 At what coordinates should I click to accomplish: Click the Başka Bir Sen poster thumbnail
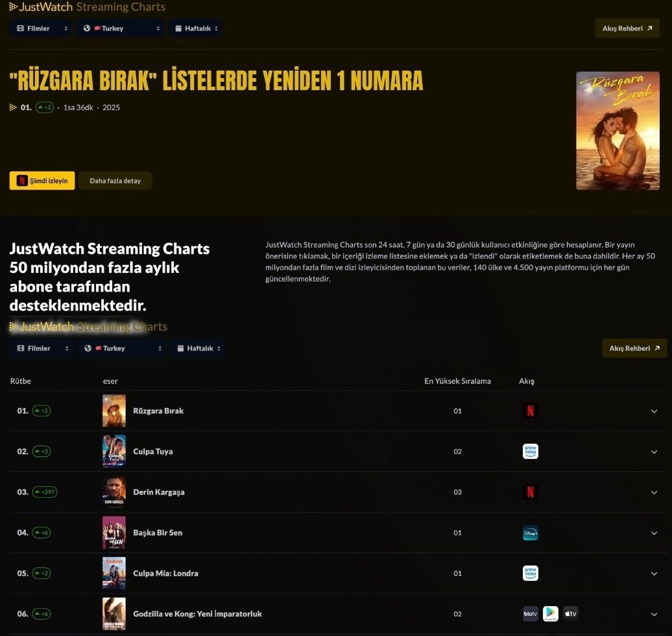pos(114,533)
